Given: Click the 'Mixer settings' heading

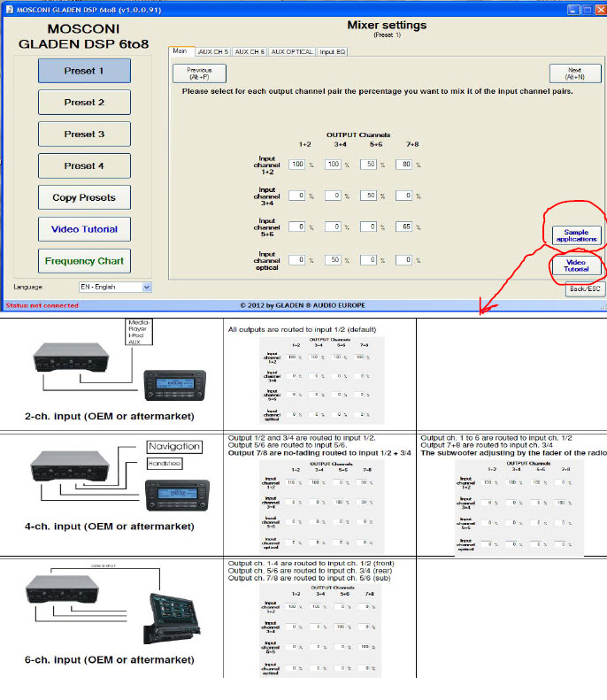Looking at the screenshot, I should pyautogui.click(x=387, y=26).
